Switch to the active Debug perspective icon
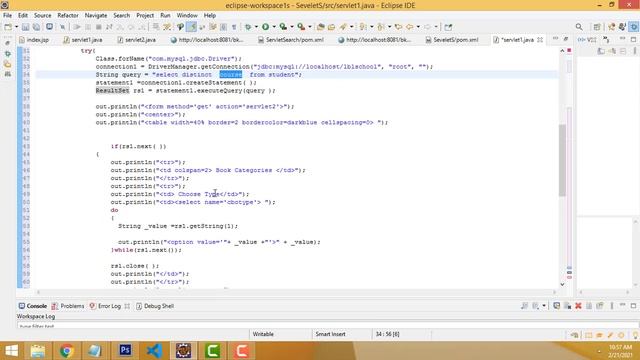The image size is (640, 360). [x=634, y=27]
